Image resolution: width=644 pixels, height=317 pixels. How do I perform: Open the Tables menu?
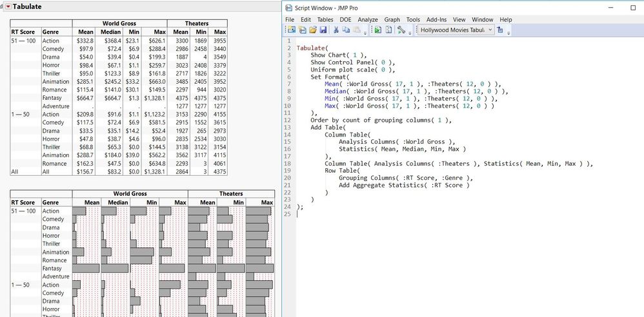click(325, 19)
